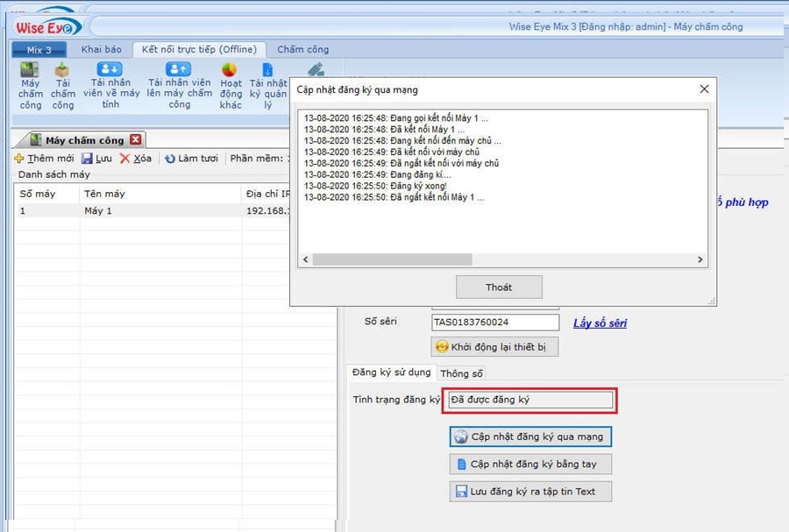Screen dimensions: 789x532
Task: Click the Số sêri input field
Action: 495,323
